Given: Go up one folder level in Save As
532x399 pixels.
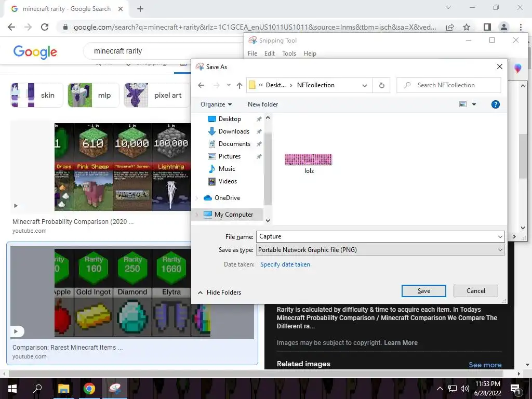Looking at the screenshot, I should point(240,86).
